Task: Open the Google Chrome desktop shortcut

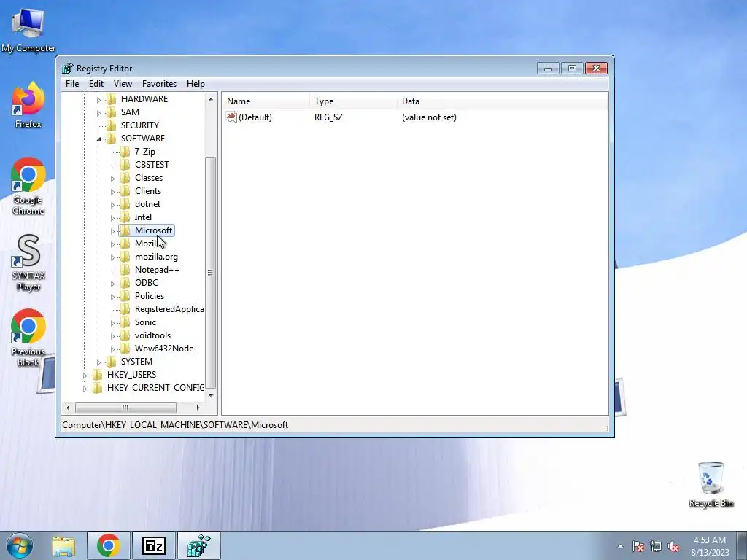Action: (28, 186)
